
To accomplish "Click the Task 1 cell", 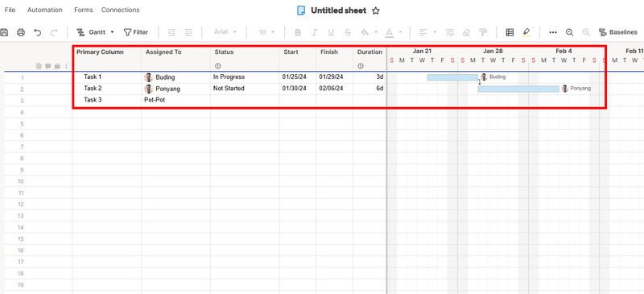I will pos(107,77).
